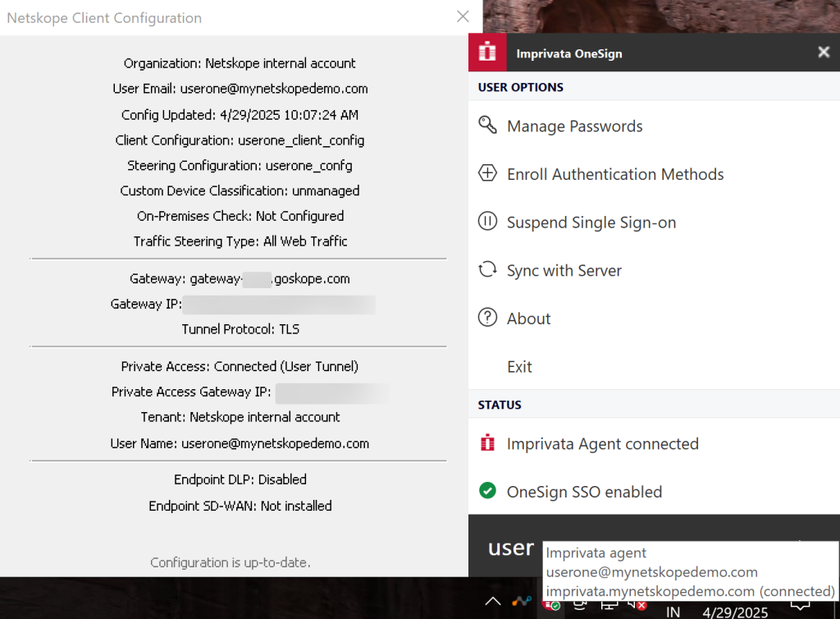Viewport: 840px width, 619px height.
Task: Click the 'OneSign SSO enabled' status text
Action: pos(584,492)
